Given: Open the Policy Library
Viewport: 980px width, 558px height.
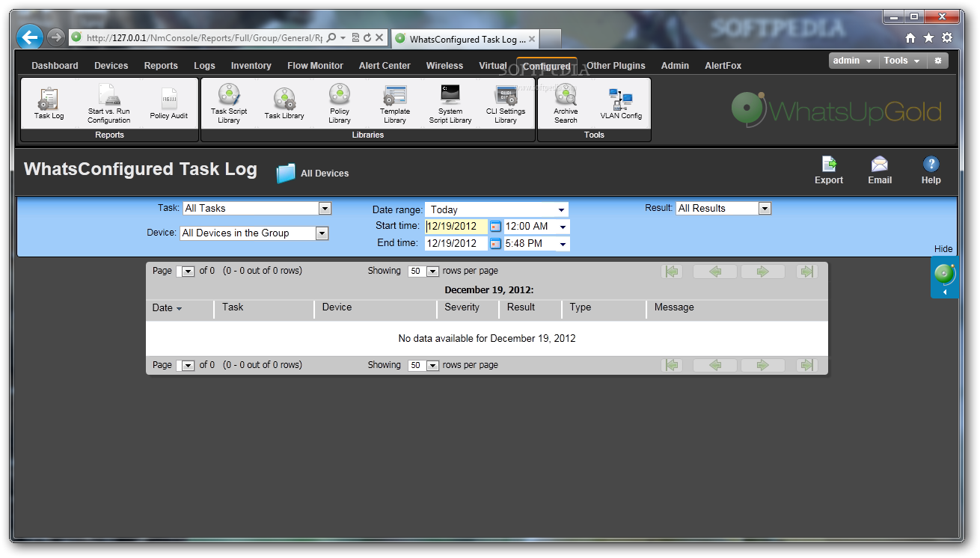Looking at the screenshot, I should pyautogui.click(x=340, y=103).
